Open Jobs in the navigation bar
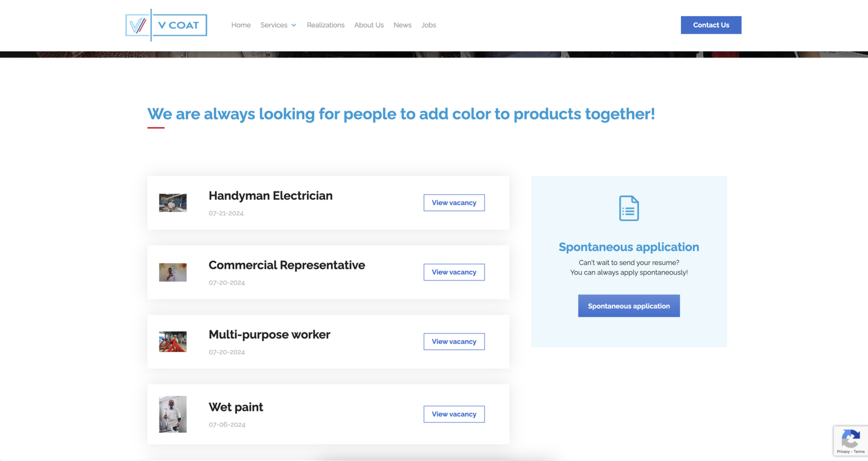Viewport: 868px width, 461px height. pos(429,25)
